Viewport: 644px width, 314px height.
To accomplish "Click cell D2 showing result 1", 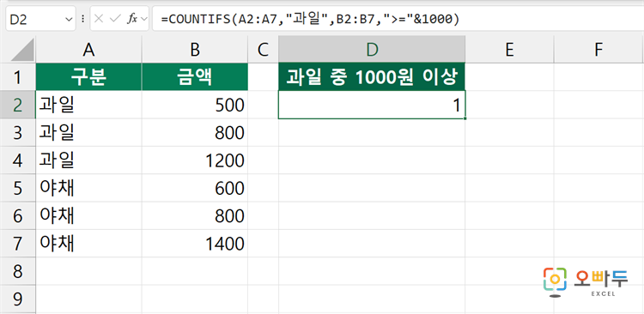I will (372, 105).
